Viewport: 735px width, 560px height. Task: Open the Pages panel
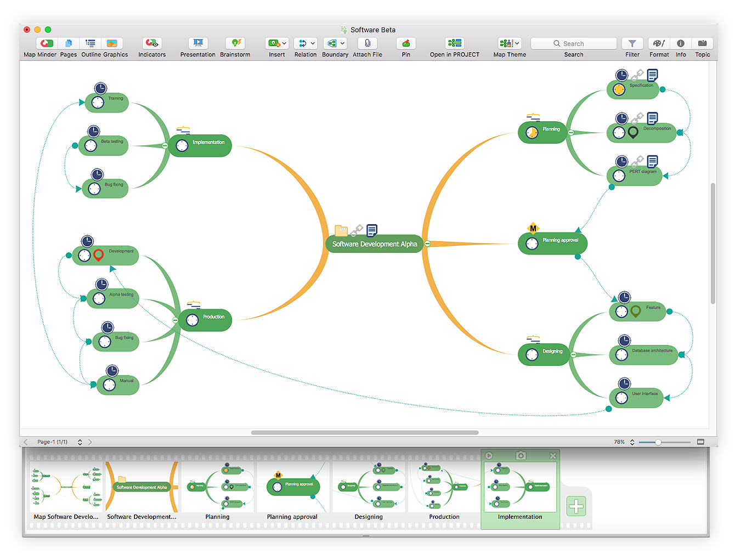pos(69,43)
